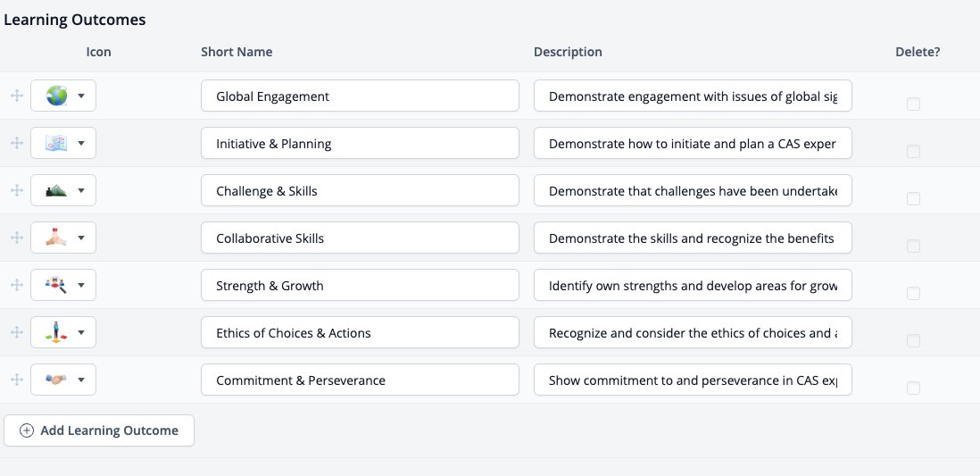Tick Delete checkbox for Collaborative Skills
The image size is (980, 476).
[x=913, y=246]
